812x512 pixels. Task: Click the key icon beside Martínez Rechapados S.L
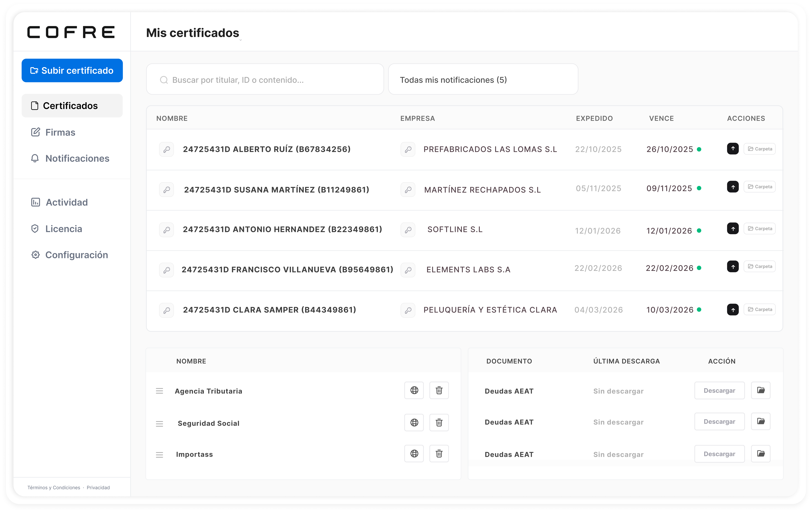pos(408,189)
